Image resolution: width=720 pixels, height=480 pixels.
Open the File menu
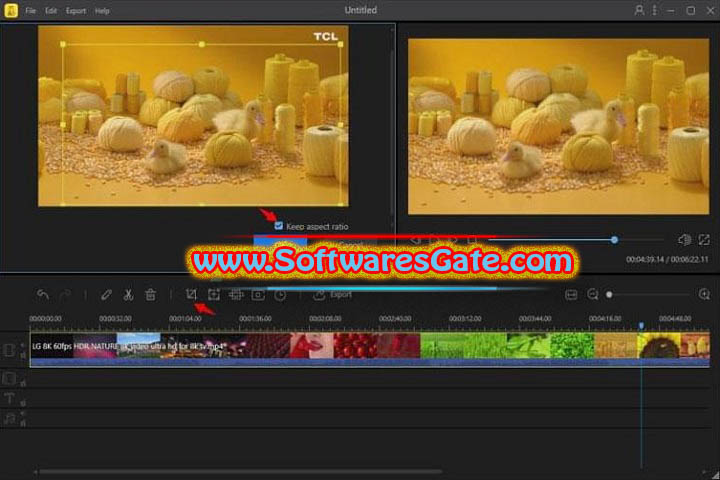click(30, 11)
